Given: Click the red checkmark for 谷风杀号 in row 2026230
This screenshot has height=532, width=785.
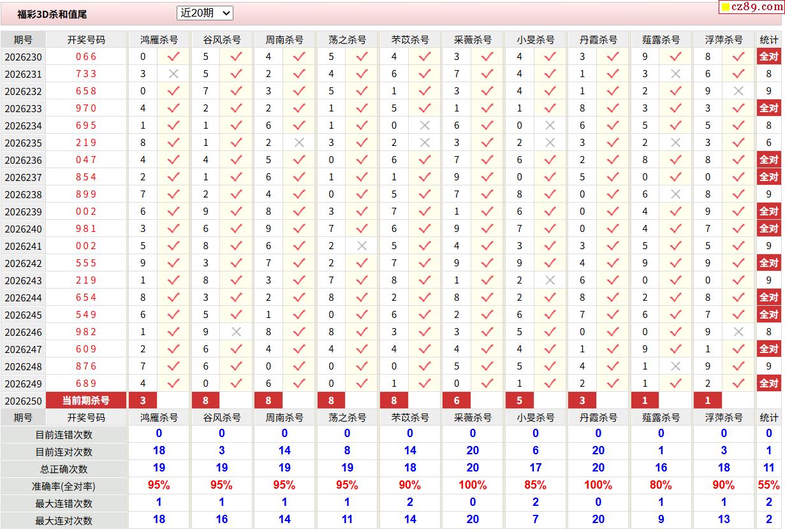Looking at the screenshot, I should coord(236,57).
